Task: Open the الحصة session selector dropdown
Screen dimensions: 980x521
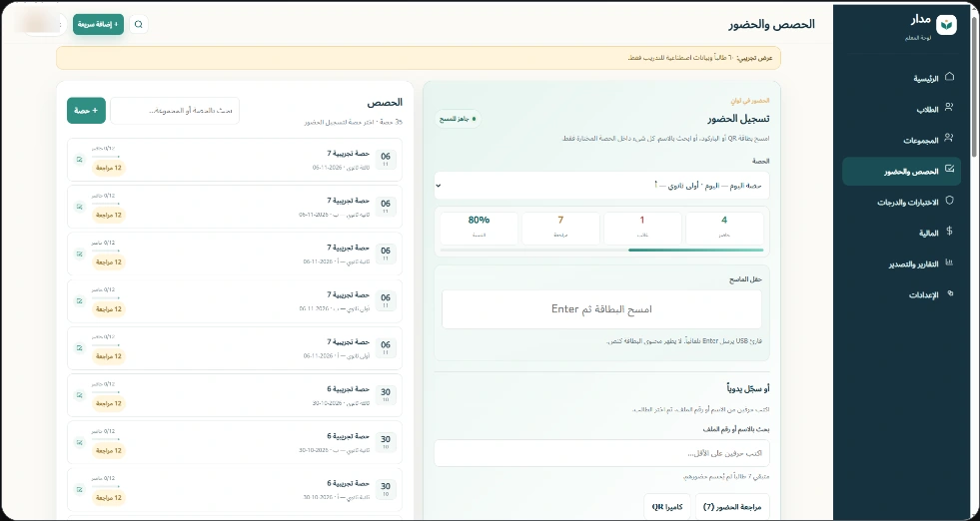Action: coord(601,186)
